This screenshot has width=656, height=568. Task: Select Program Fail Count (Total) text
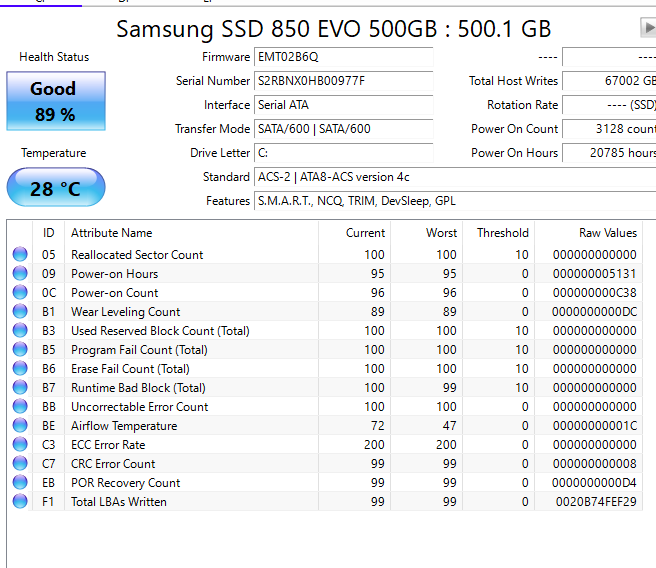click(139, 350)
